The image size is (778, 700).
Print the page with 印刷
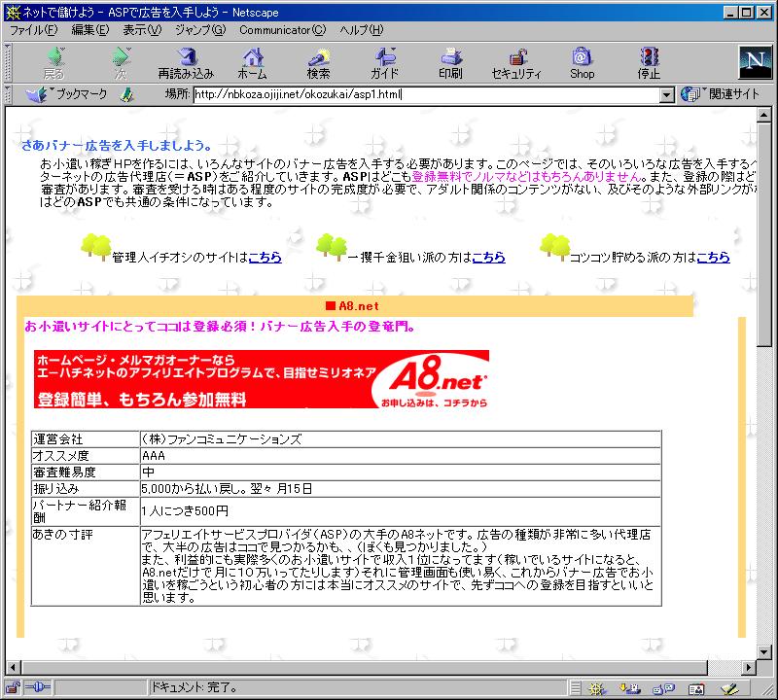(450, 63)
